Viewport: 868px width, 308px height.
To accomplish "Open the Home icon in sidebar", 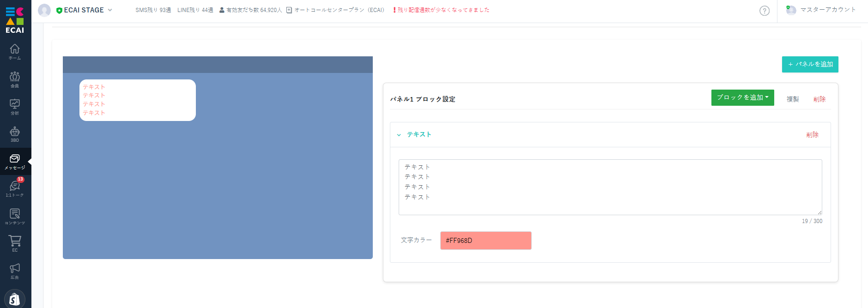I will (x=15, y=51).
